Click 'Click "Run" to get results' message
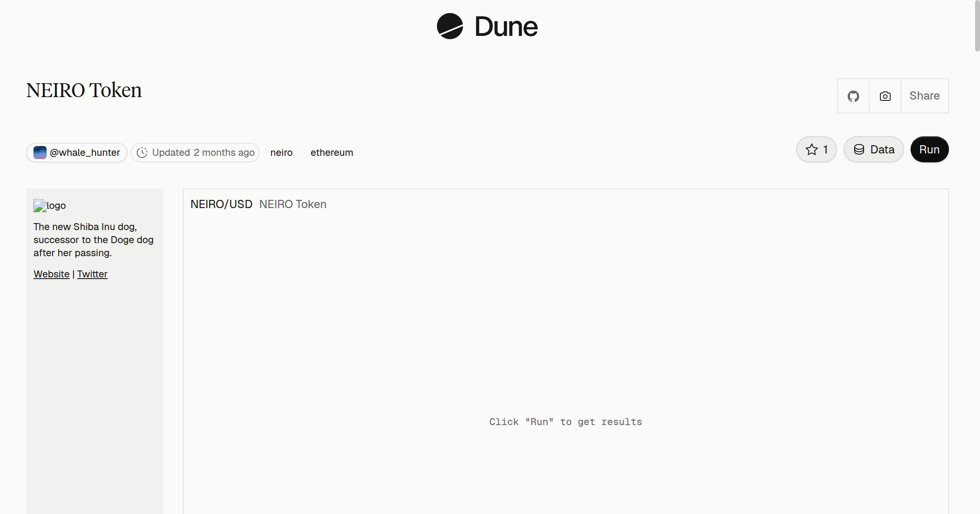Viewport: 980px width, 514px height. 566,422
